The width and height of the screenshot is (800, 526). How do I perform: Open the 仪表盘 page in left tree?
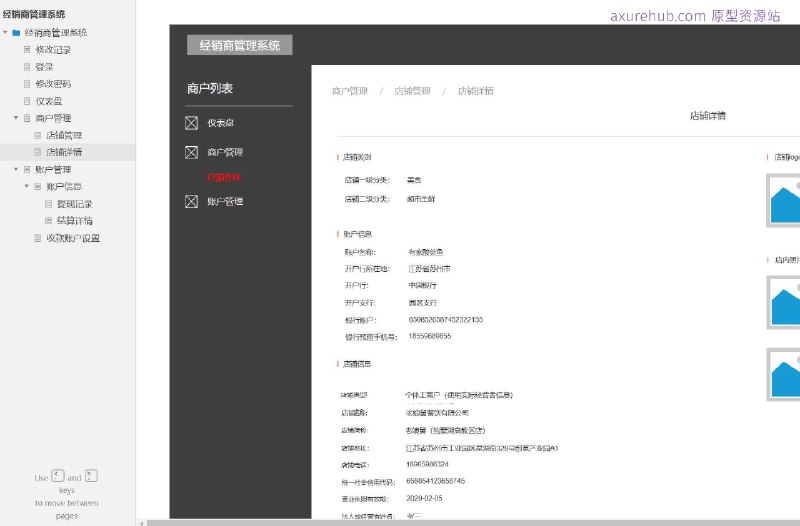[x=49, y=101]
